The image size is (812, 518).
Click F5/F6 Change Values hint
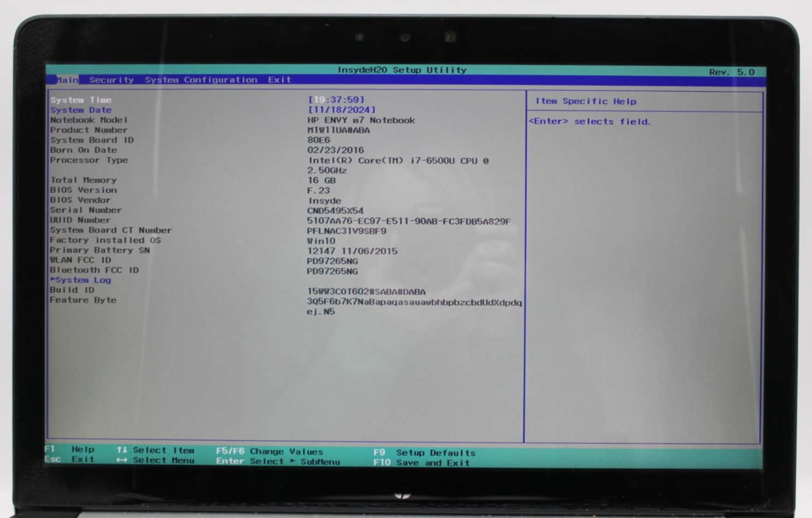[x=269, y=451]
